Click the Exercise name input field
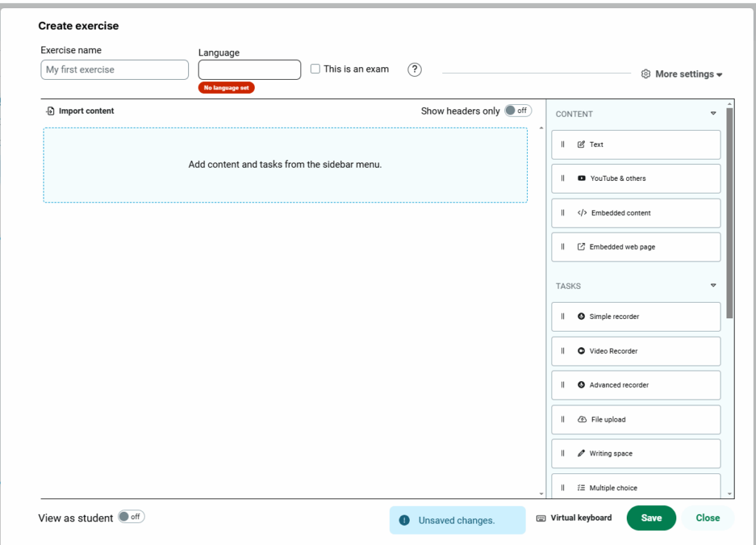Image resolution: width=756 pixels, height=545 pixels. click(x=114, y=69)
